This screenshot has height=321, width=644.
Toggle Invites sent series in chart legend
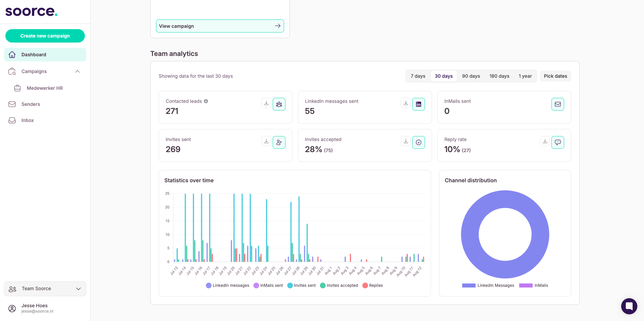tap(302, 285)
